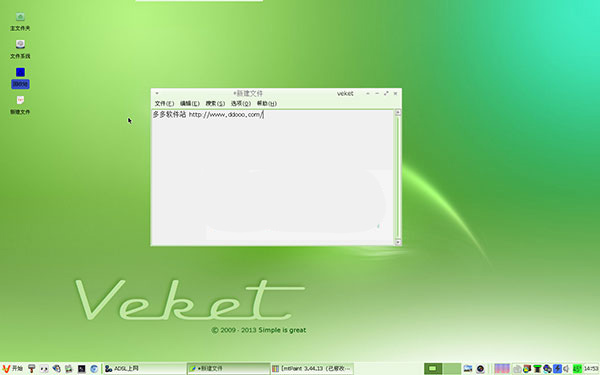Switch to the mtPaint taskbar window

pos(312,368)
